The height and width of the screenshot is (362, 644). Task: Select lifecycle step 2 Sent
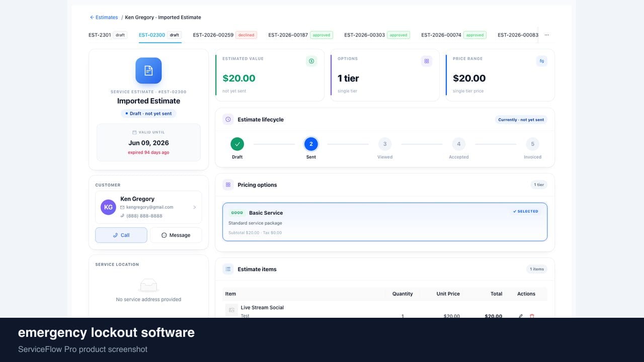click(311, 144)
